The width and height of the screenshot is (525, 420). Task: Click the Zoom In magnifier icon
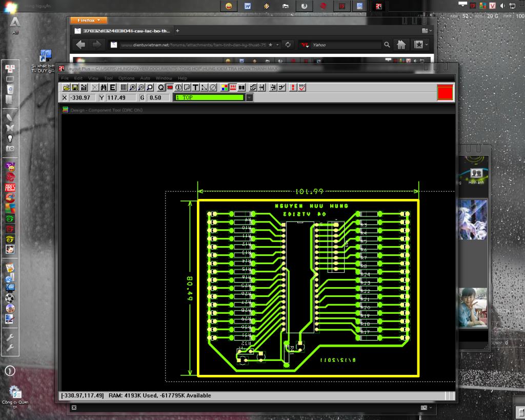[133, 88]
